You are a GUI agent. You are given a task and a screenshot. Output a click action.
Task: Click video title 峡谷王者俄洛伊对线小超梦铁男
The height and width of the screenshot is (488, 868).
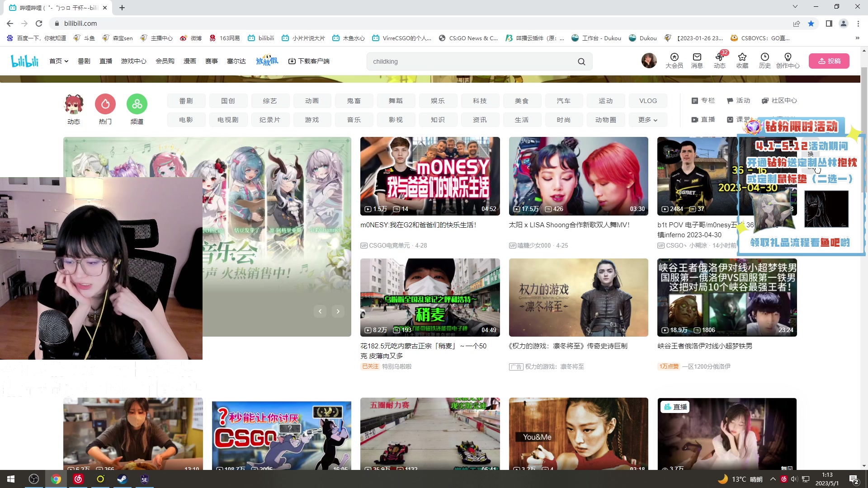pyautogui.click(x=705, y=346)
